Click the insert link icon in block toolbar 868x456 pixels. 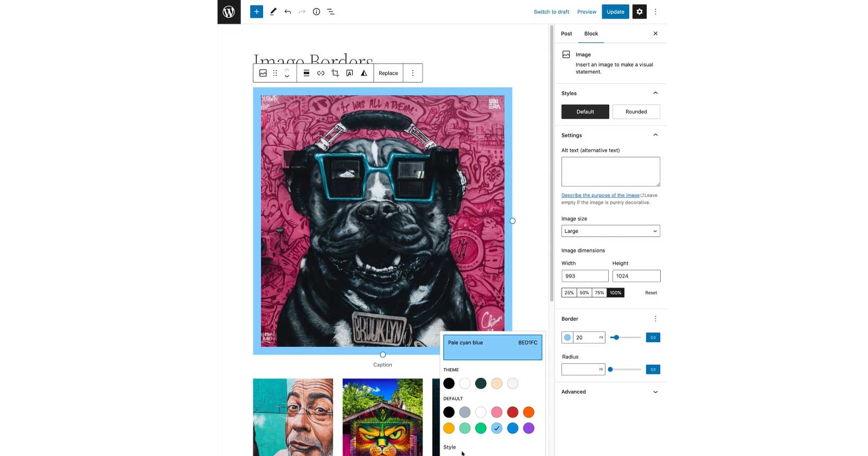(x=321, y=73)
